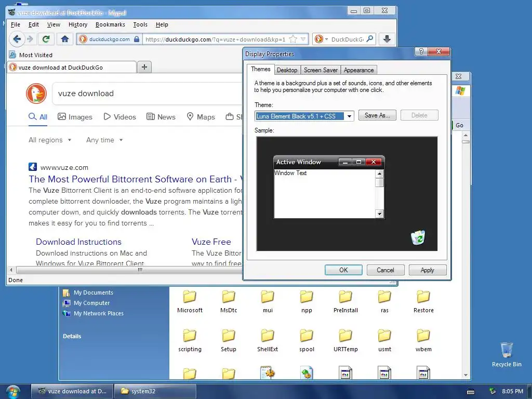Open the search engine selector dropdown

pos(327,39)
